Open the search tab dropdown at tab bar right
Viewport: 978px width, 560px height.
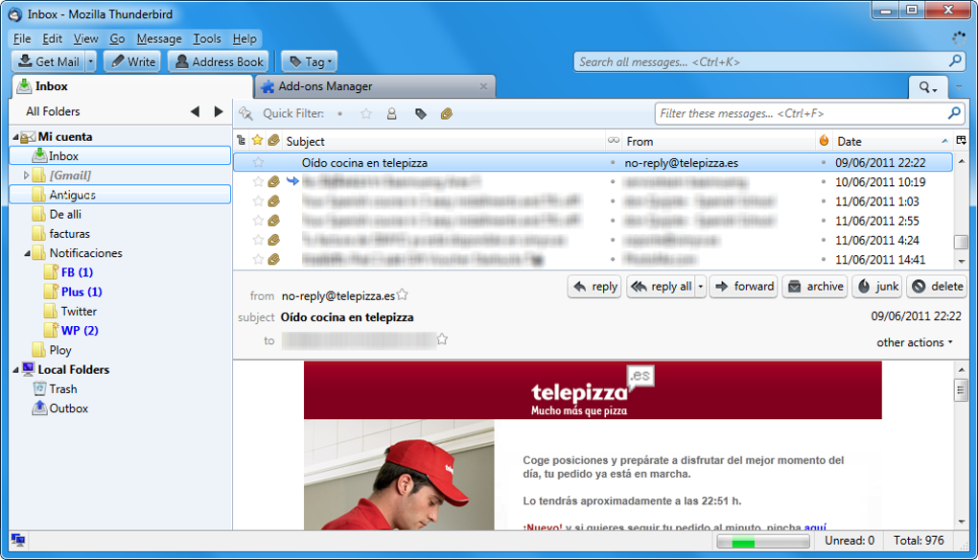pos(928,87)
